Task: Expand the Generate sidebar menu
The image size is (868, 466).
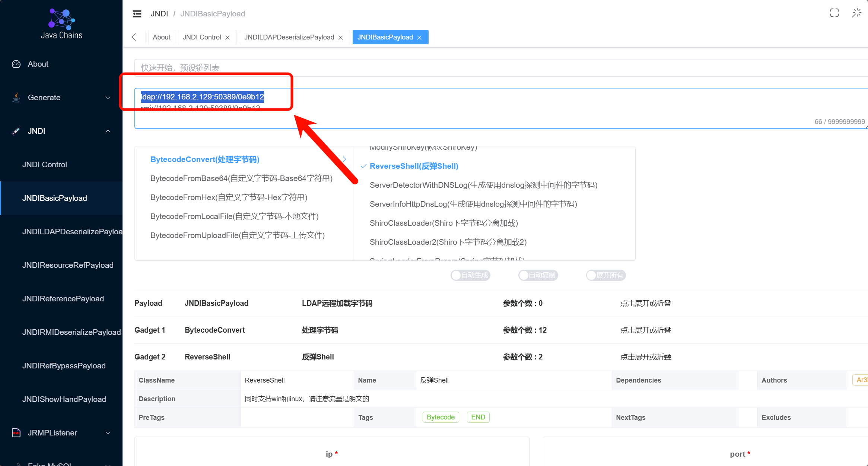Action: [x=61, y=98]
